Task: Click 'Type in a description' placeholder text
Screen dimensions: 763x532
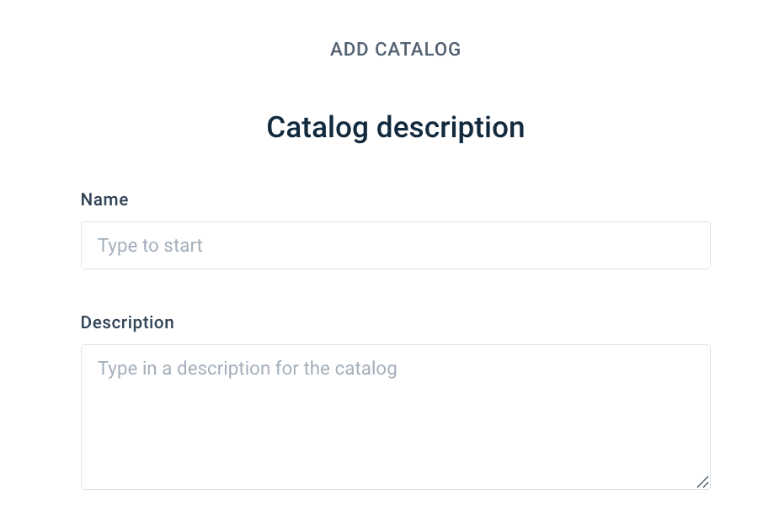Action: point(247,369)
